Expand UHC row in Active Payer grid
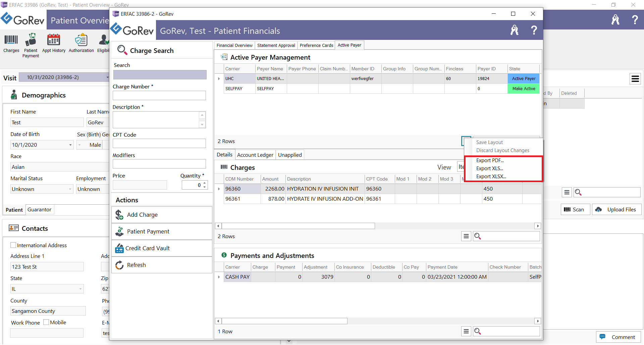644x345 pixels. pos(219,79)
